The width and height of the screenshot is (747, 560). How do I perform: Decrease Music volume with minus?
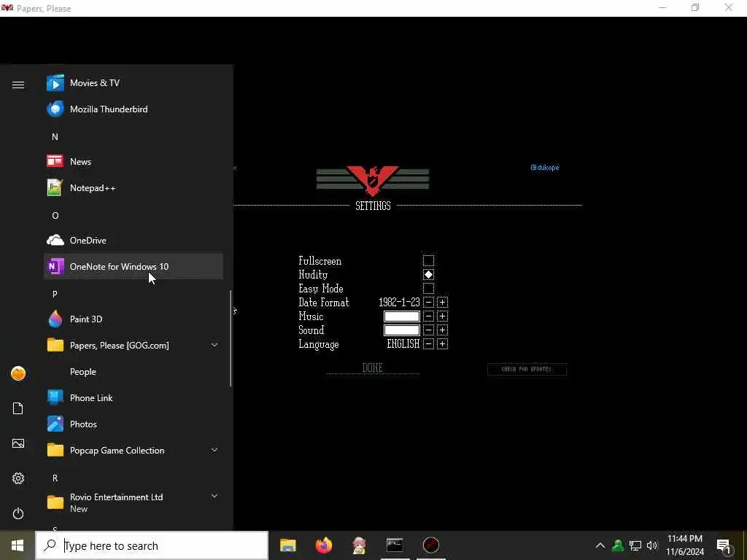428,316
